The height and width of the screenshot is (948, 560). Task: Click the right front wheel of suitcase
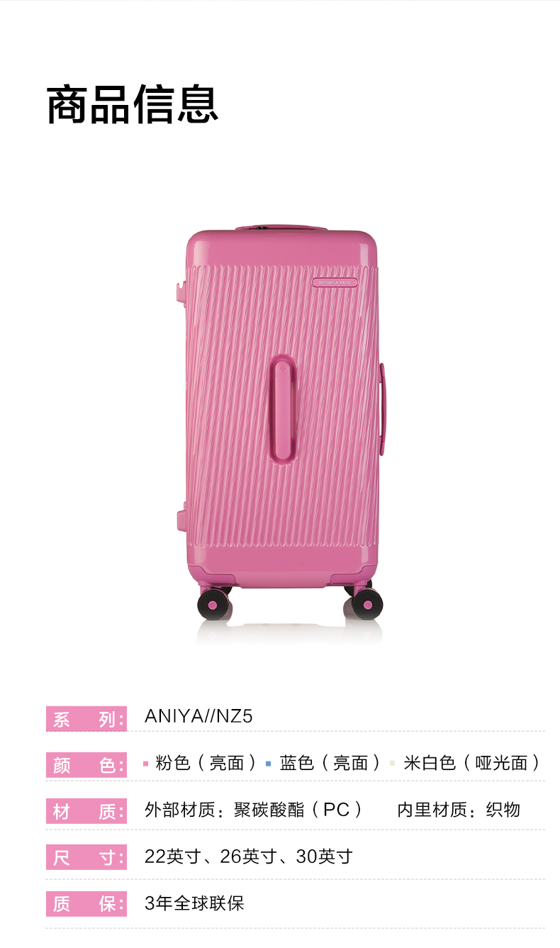[x=366, y=604]
